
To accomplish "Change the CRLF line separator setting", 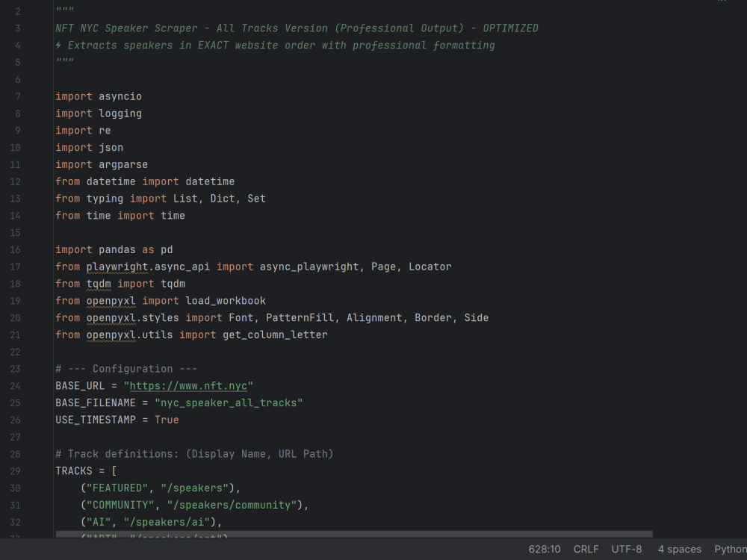I will pos(586,549).
